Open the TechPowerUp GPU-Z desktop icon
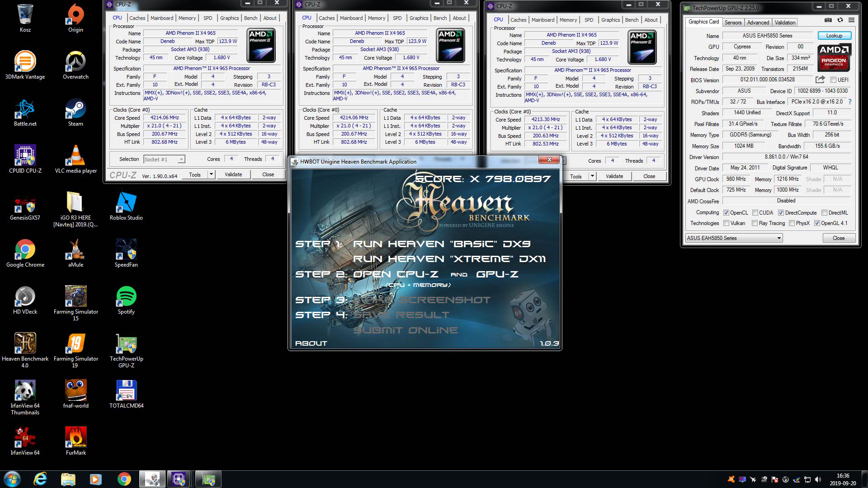Image resolution: width=868 pixels, height=488 pixels. [126, 350]
